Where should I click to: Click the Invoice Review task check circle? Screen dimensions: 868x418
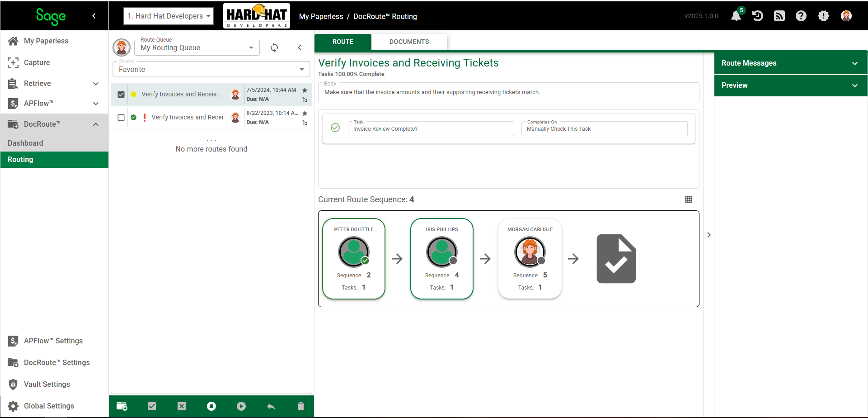pos(335,128)
